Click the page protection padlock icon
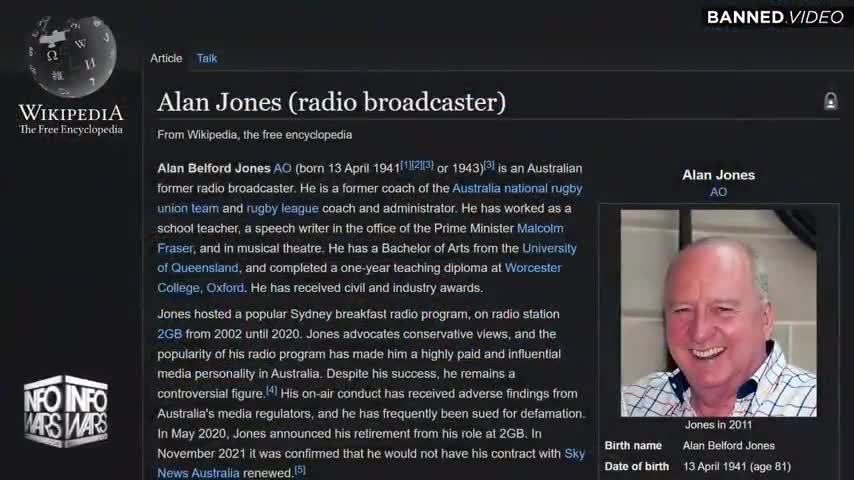The width and height of the screenshot is (854, 480). click(x=830, y=101)
